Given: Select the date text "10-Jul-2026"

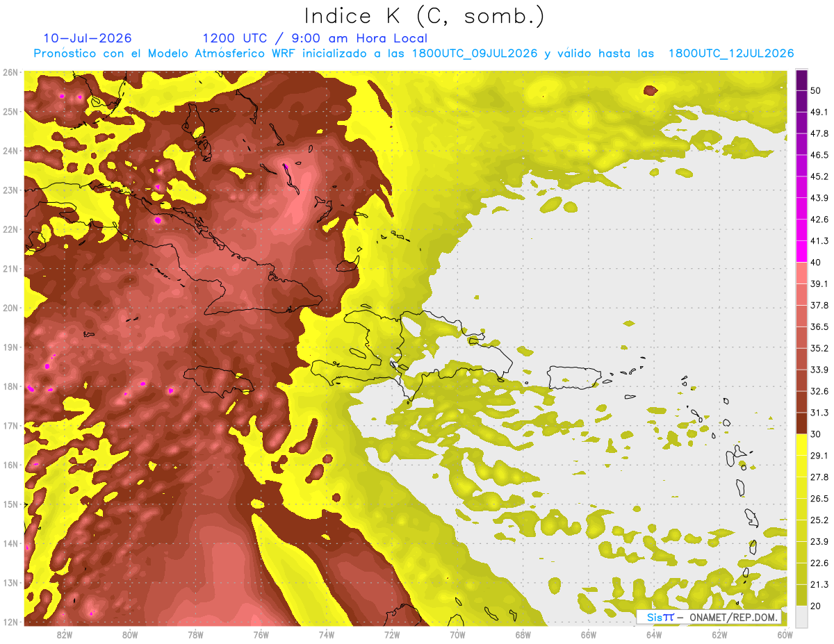Looking at the screenshot, I should (87, 38).
